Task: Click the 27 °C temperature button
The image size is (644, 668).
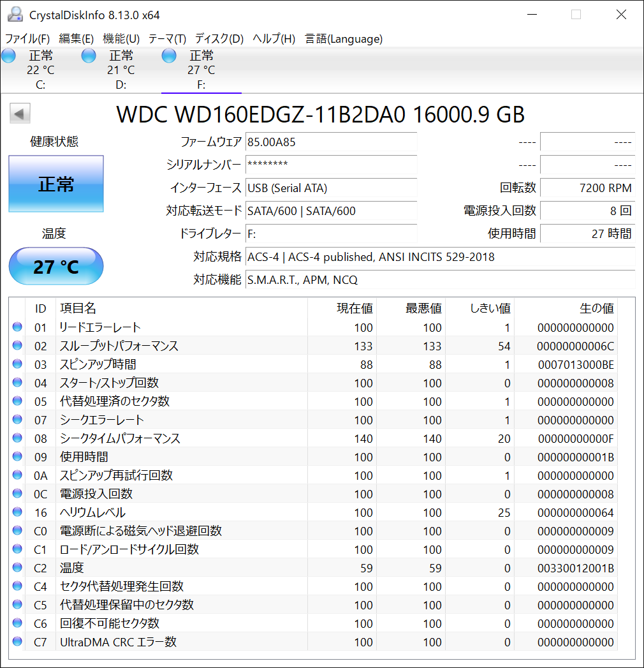Action: (x=56, y=266)
